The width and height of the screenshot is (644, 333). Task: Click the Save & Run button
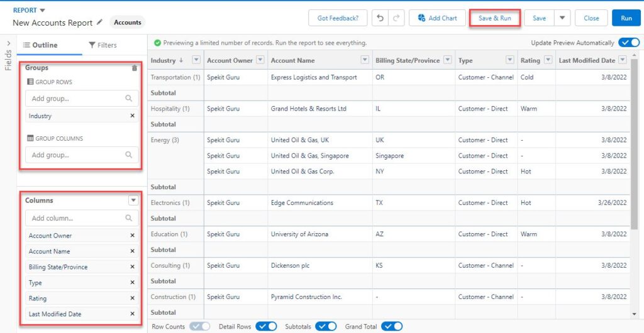495,18
